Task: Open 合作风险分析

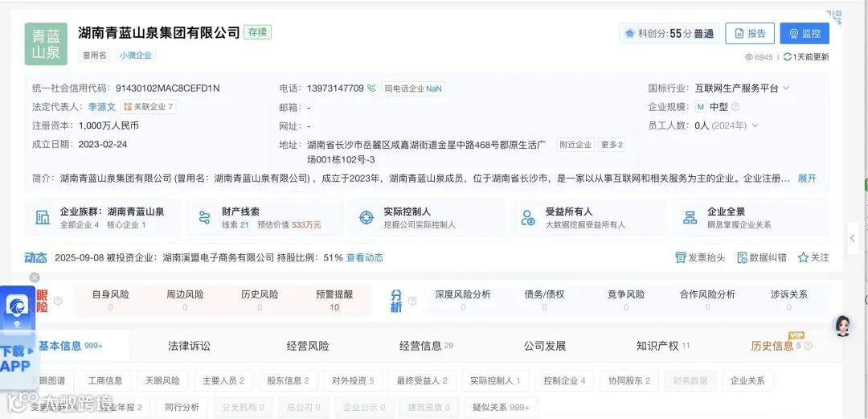Action: tap(707, 301)
